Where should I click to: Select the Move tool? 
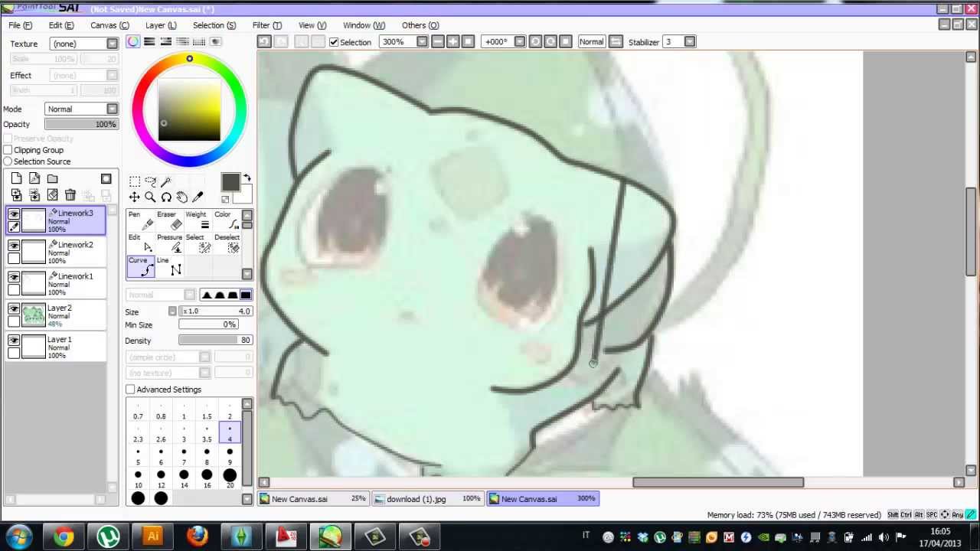click(x=135, y=197)
